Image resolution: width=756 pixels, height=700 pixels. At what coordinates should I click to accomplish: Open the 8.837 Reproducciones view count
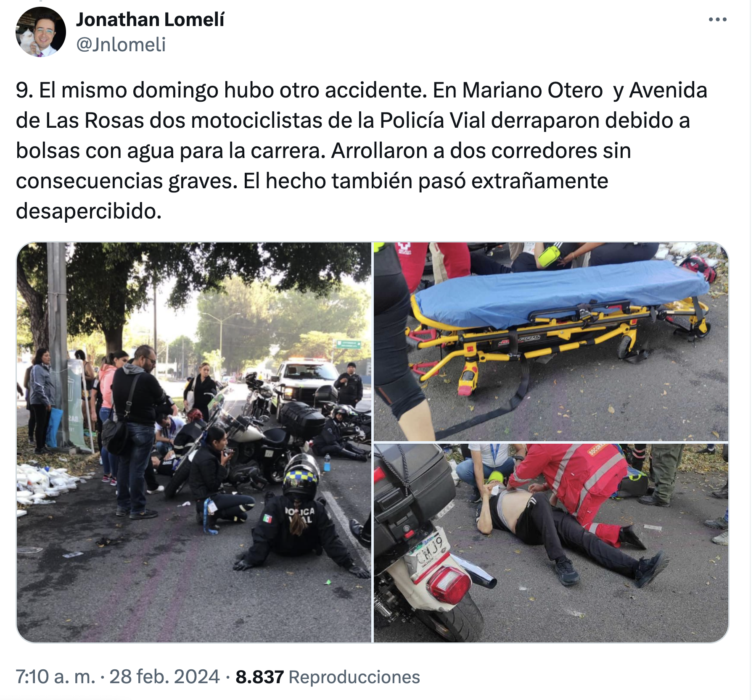328,677
